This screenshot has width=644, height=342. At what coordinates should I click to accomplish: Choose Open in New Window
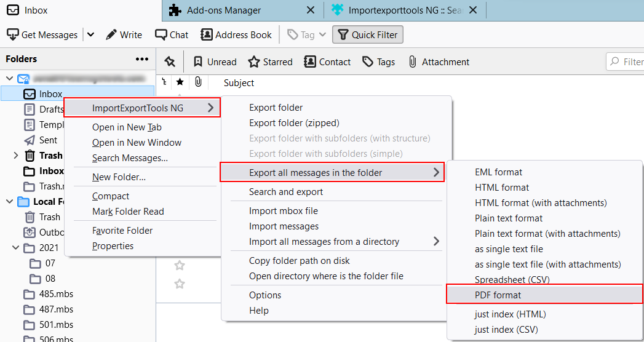(x=137, y=143)
